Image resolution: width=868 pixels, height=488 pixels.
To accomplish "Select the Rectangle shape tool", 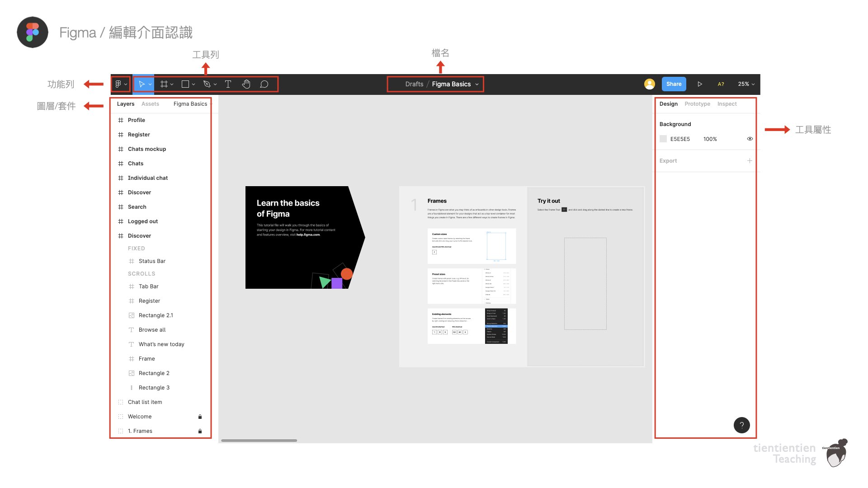I will [185, 84].
